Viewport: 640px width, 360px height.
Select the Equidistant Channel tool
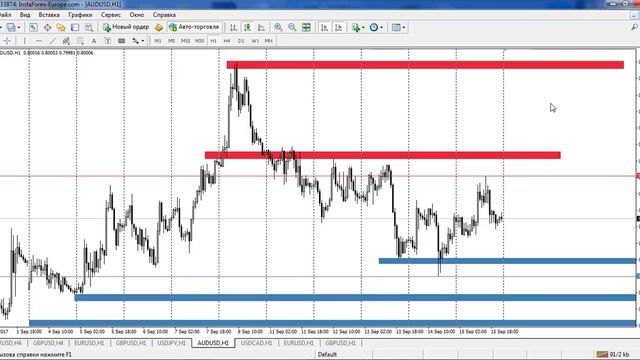pos(66,41)
